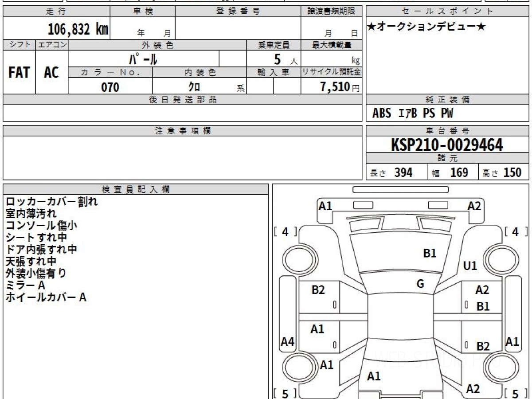Image resolution: width=532 pixels, height=399 pixels.
Task: Click the 注意事項欄 header
Action: [183, 131]
